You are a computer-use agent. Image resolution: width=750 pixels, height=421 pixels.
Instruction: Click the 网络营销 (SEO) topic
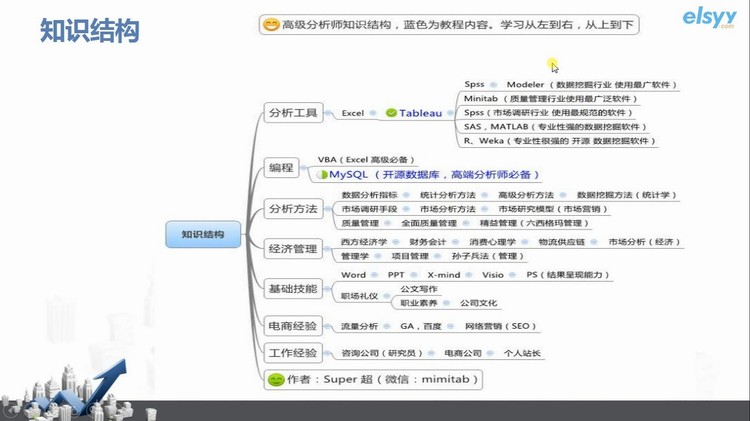tap(501, 326)
